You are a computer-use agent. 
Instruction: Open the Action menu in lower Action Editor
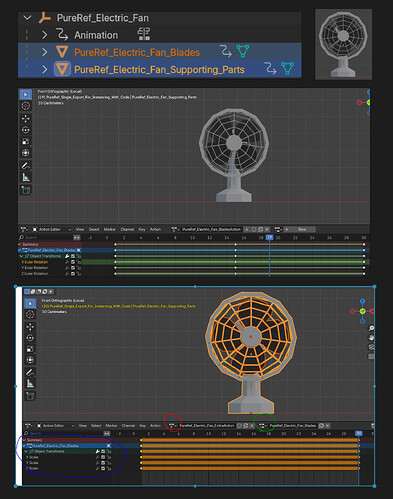pos(155,425)
